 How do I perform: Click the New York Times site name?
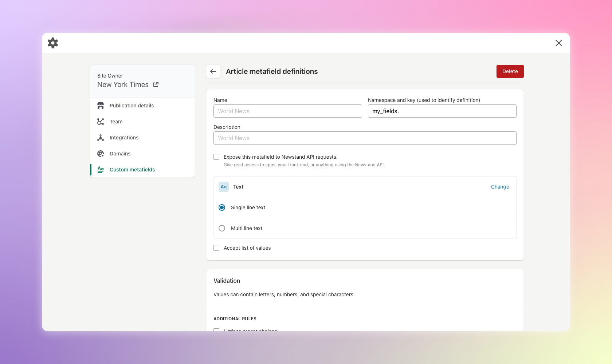pyautogui.click(x=123, y=84)
